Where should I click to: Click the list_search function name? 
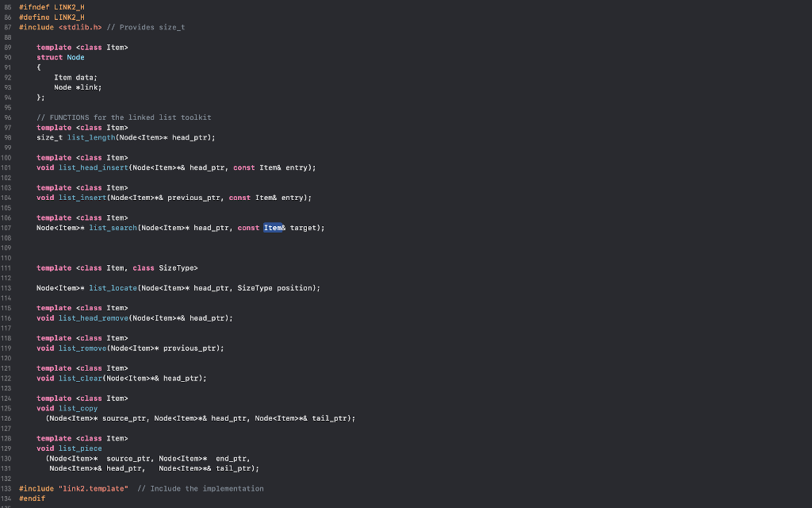click(113, 228)
